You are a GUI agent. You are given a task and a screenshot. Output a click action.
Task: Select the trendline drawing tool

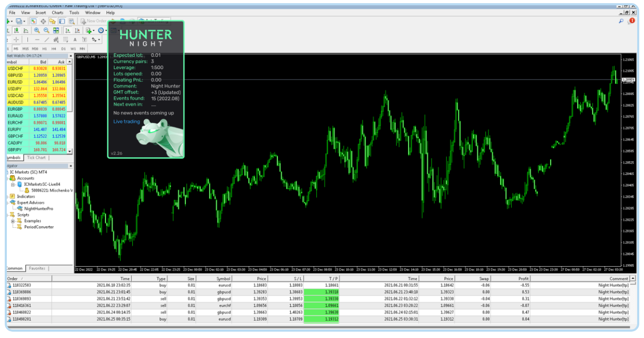[x=46, y=40]
